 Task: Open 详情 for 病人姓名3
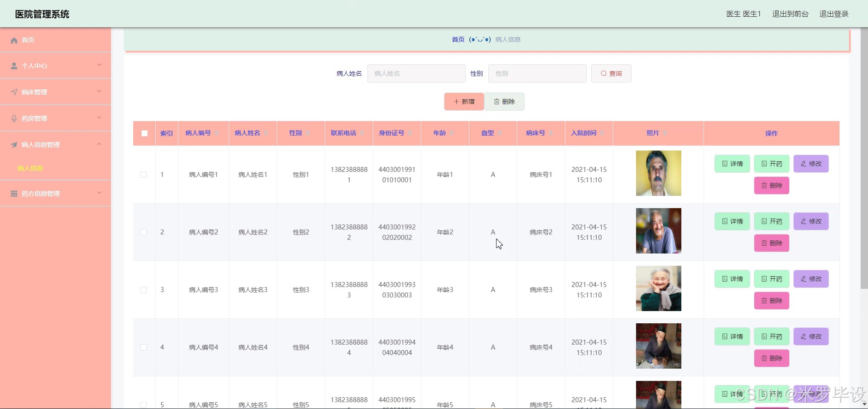[732, 279]
